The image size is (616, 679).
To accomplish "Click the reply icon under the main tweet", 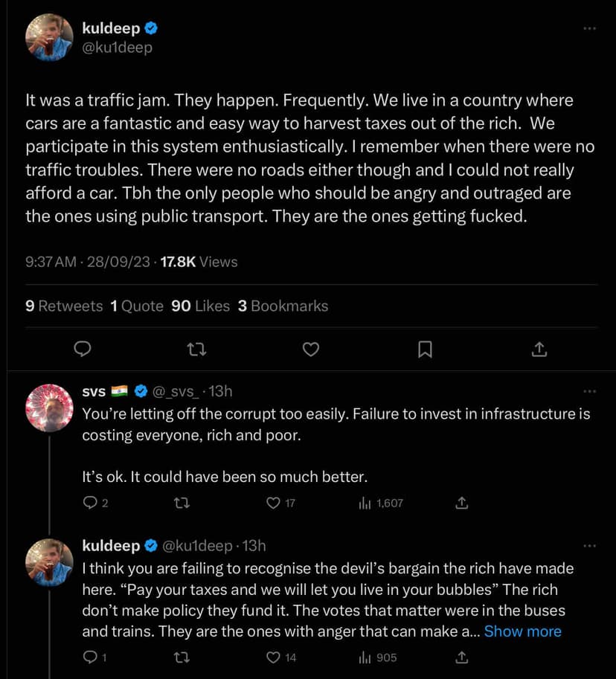I will pos(84,349).
